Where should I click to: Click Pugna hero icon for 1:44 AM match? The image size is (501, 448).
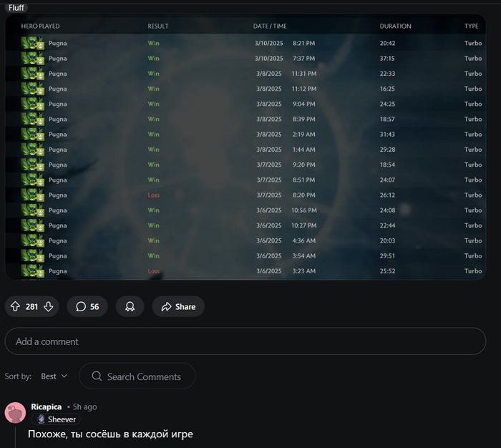33,150
